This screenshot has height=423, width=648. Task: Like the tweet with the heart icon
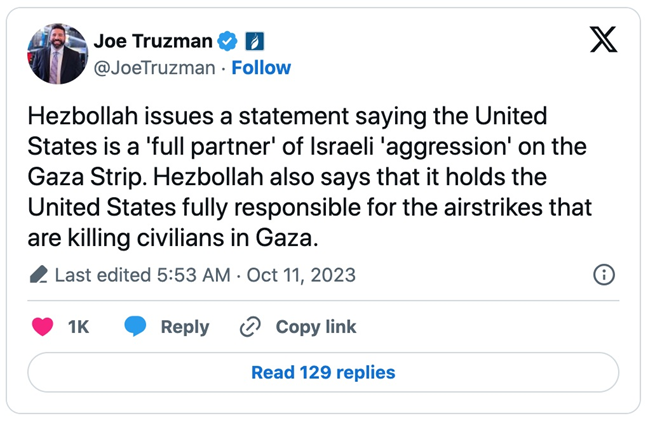pyautogui.click(x=42, y=327)
